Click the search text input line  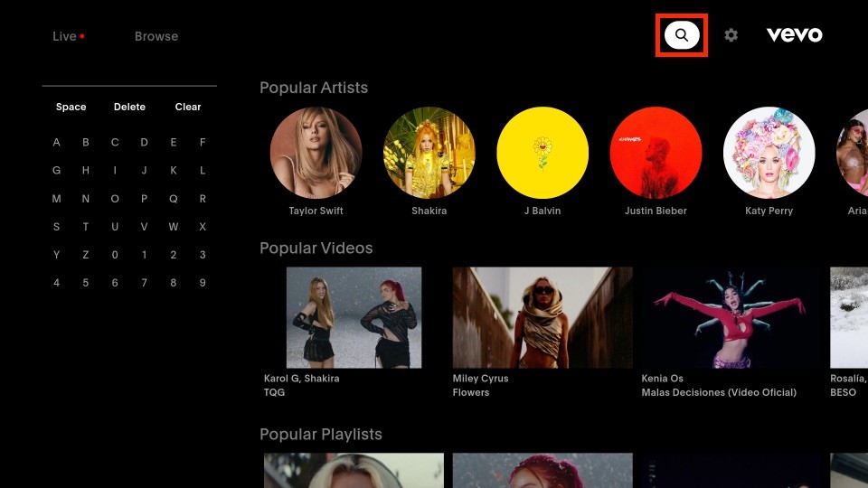pos(129,86)
